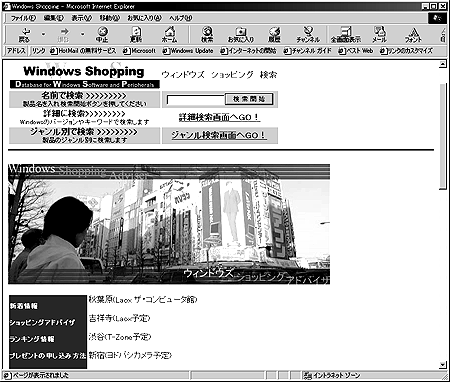
Task: Open the Windows Update links bar shortcut
Action: tap(188, 51)
